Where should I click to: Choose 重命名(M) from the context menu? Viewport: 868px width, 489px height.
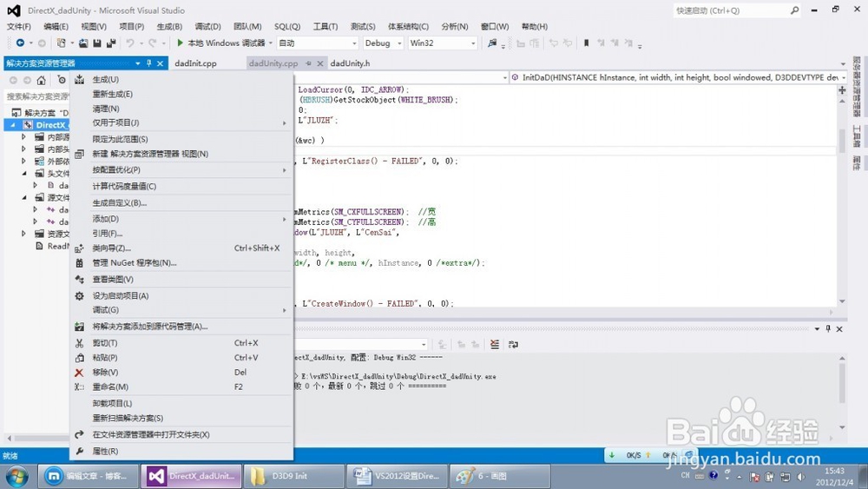tap(182, 387)
